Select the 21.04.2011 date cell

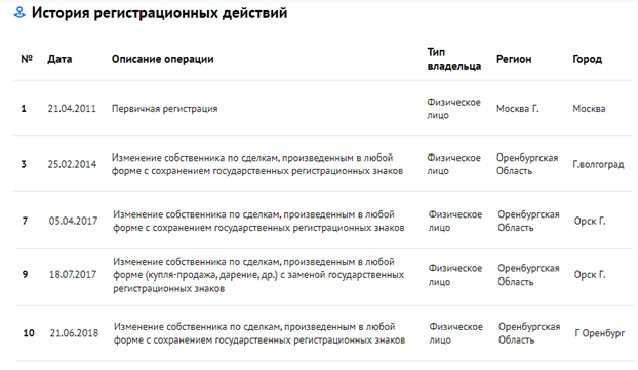coord(72,109)
